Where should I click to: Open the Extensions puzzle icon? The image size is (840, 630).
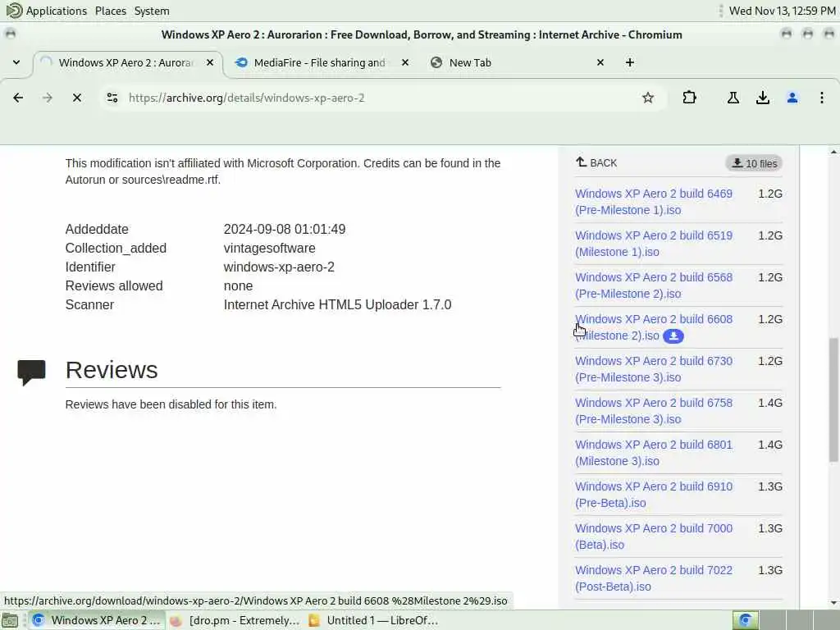689,98
